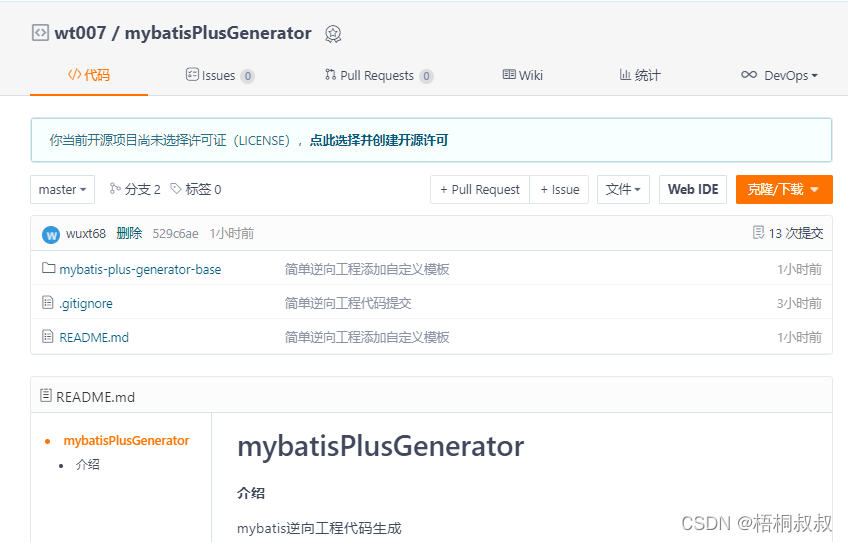Open the master branch dropdown
The image size is (848, 542).
coord(62,189)
